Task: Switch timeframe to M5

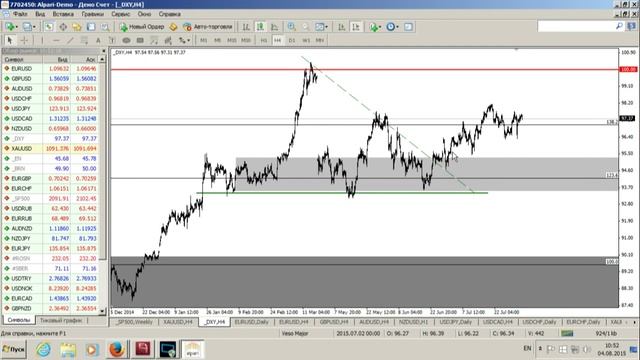Action: [217, 40]
